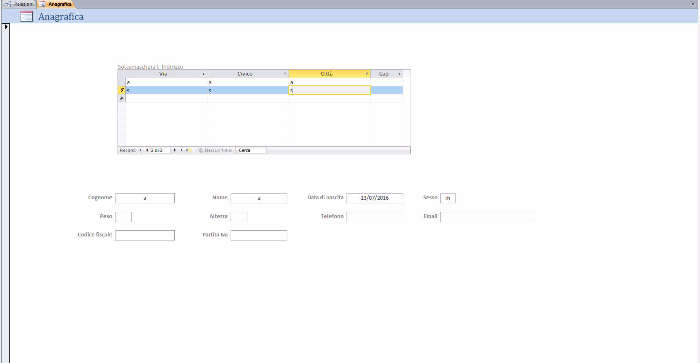Viewport: 700px width, 363px height.
Task: Click the Anagrafica form logo icon
Action: 26,17
